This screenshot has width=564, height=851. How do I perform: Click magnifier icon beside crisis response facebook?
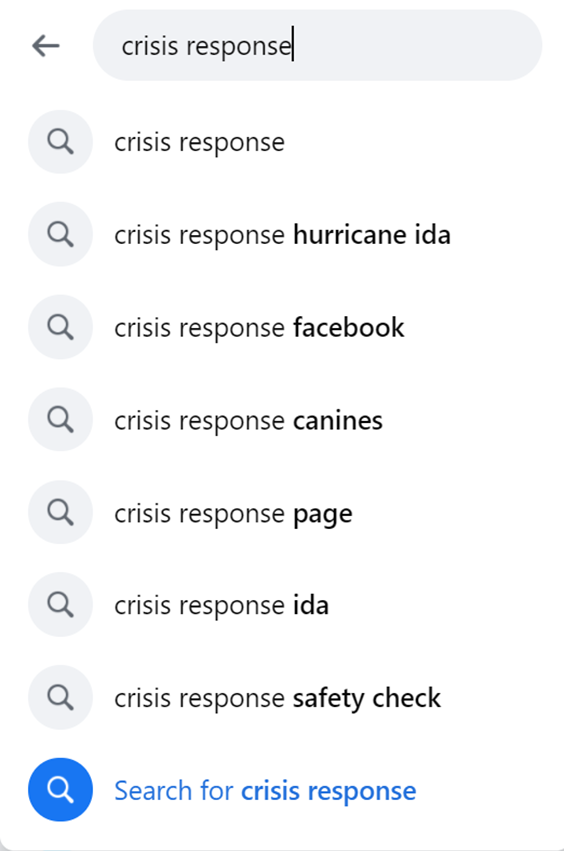pyautogui.click(x=60, y=327)
